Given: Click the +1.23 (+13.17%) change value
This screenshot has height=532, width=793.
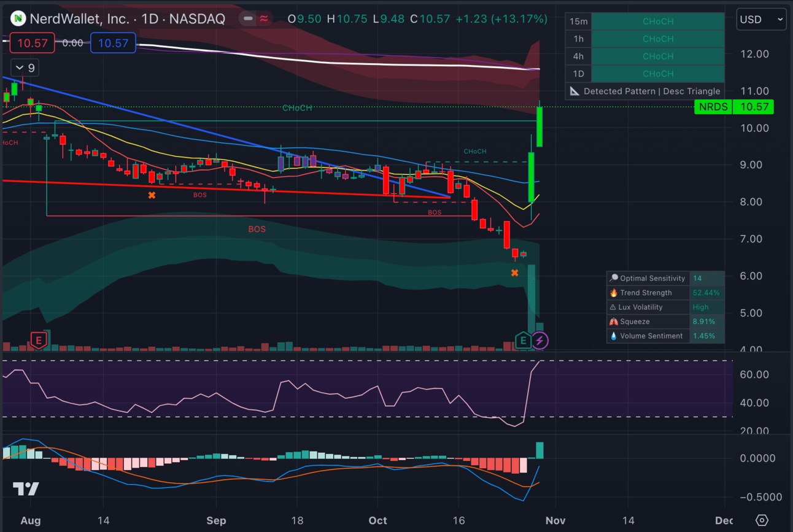Looking at the screenshot, I should point(501,19).
